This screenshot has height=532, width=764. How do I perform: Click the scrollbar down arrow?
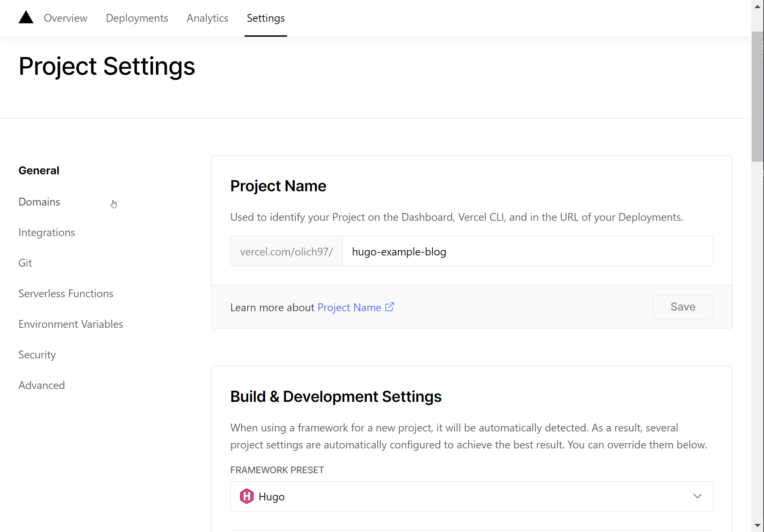click(x=757, y=525)
